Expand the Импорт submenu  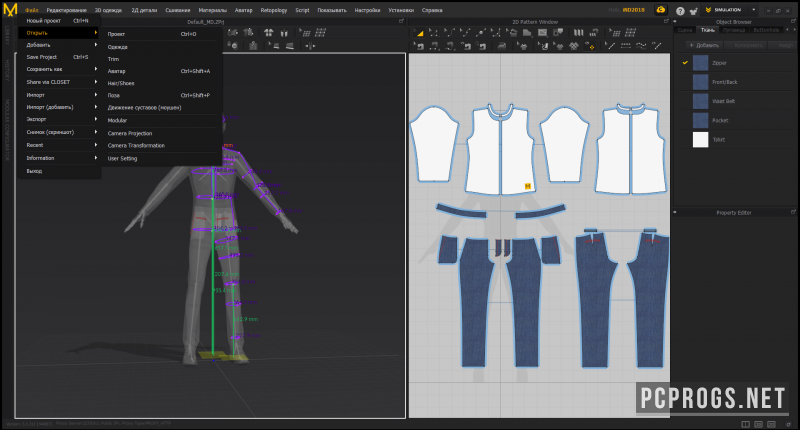pos(60,95)
